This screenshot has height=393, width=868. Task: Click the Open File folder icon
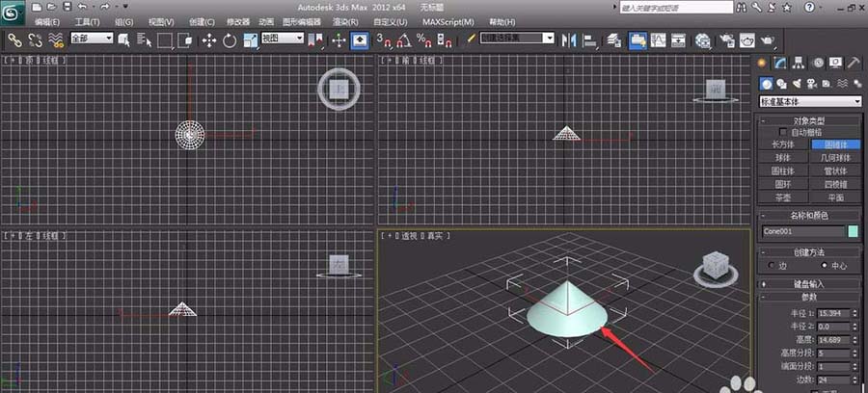[x=51, y=7]
